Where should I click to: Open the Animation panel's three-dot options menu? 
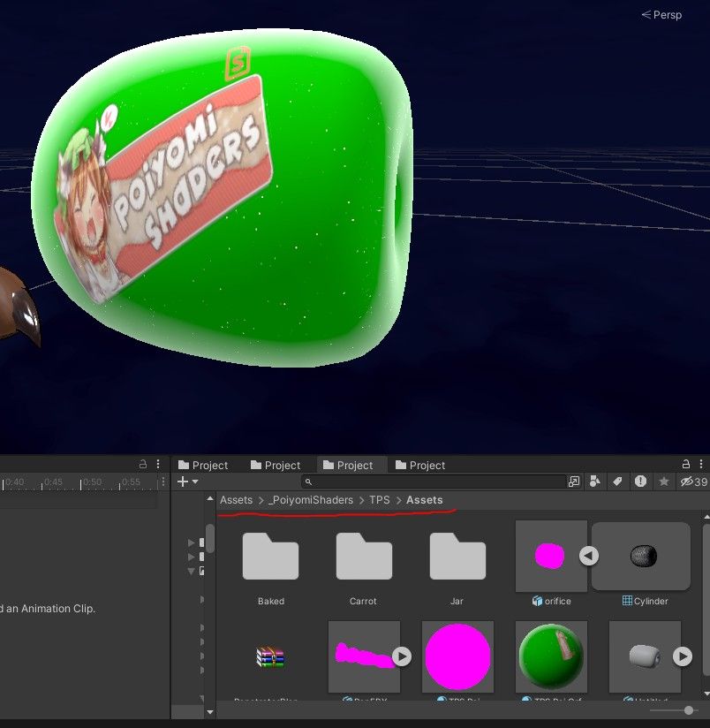158,464
